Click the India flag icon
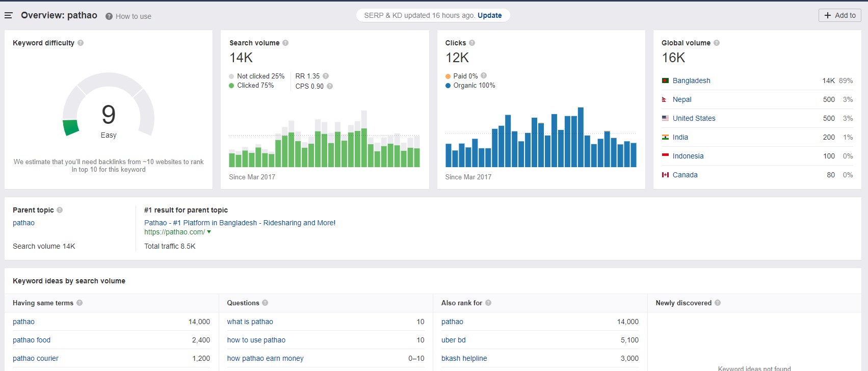The height and width of the screenshot is (371, 868). 665,137
